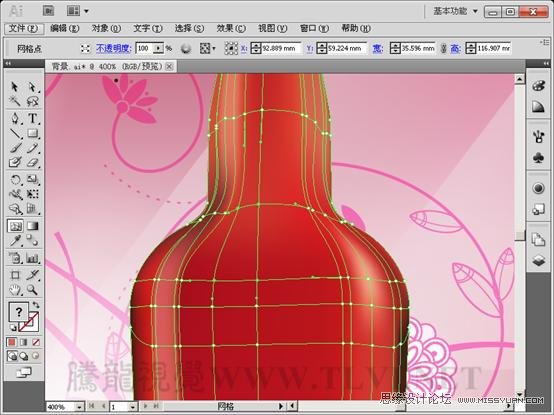This screenshot has height=415, width=554.
Task: Select the Selection (black arrow) tool
Action: (x=14, y=87)
